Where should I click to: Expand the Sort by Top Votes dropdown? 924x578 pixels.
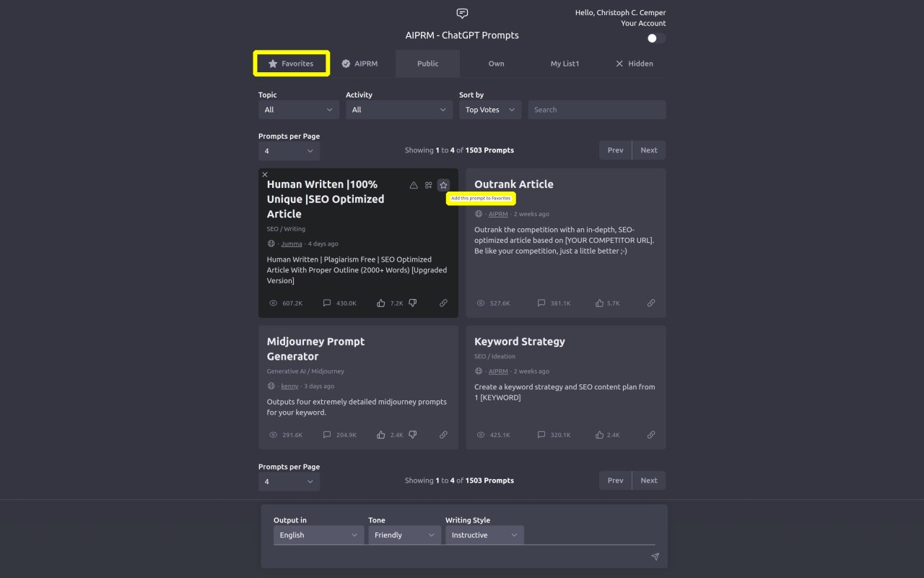[x=490, y=110]
